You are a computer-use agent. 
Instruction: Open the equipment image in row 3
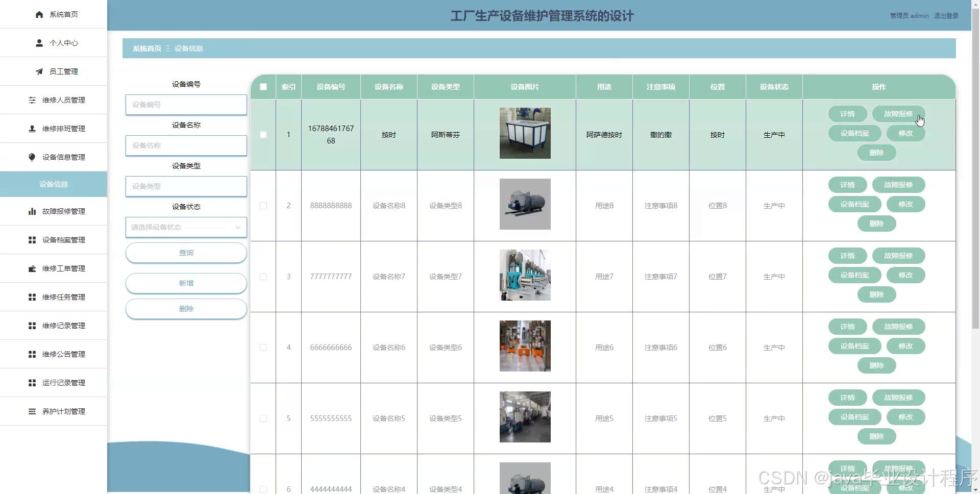[x=525, y=275]
